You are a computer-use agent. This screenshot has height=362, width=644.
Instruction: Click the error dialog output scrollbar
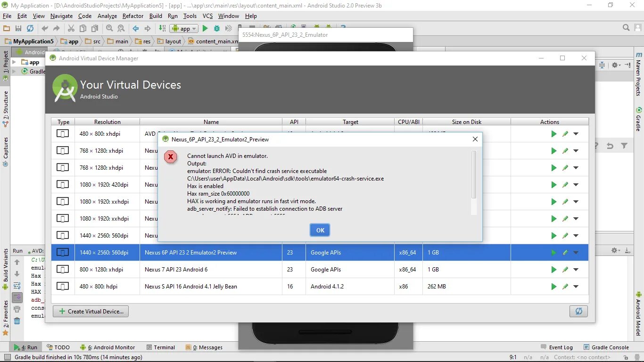pos(474,175)
